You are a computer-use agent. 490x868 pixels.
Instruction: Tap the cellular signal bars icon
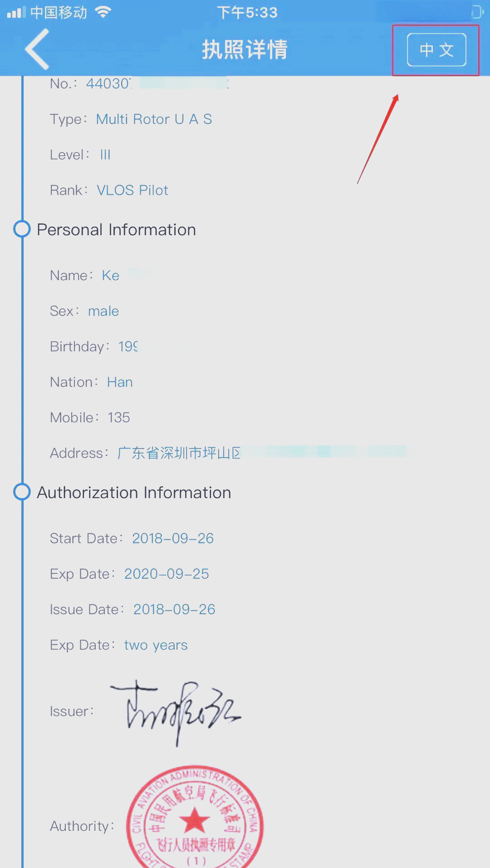16,12
